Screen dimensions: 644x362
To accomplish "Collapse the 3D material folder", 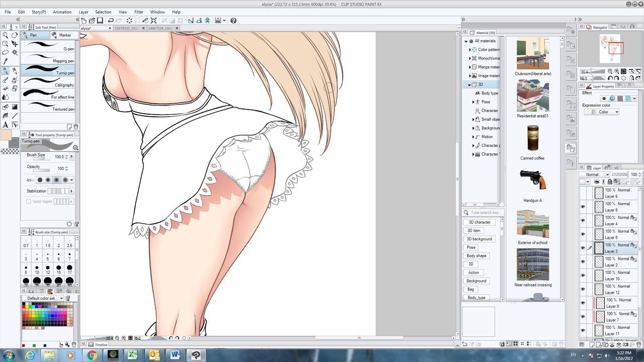I will (469, 84).
